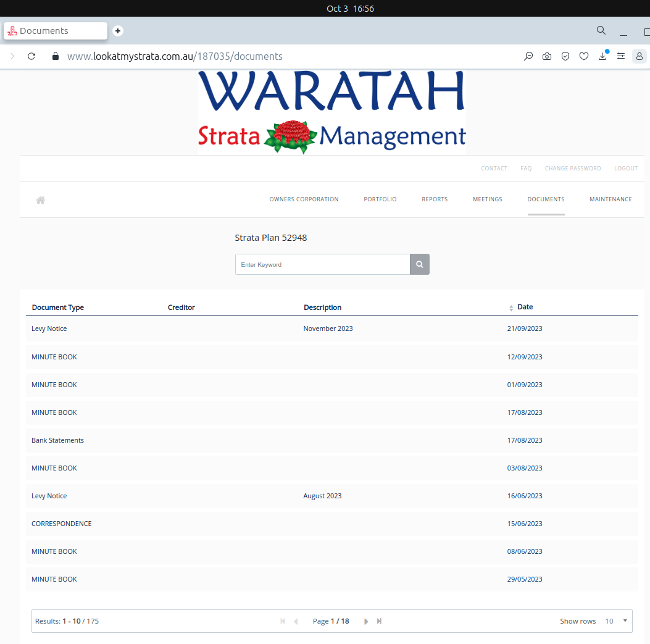Open the FAQ link

click(x=526, y=169)
